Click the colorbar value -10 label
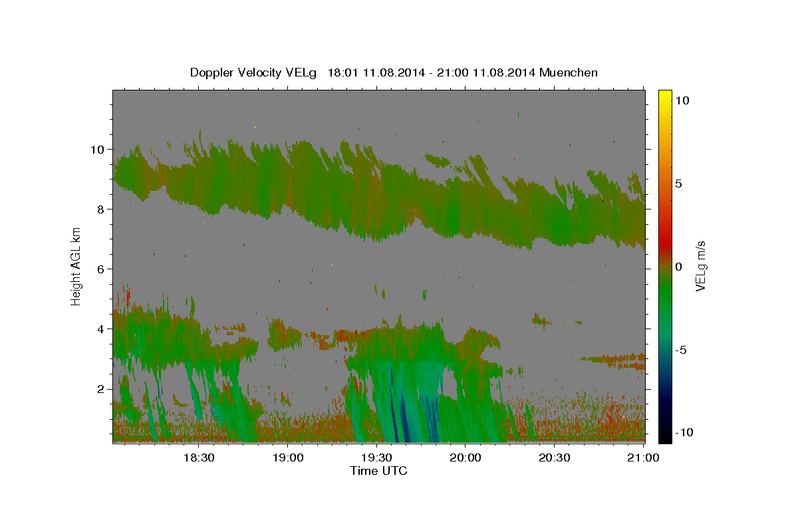Screen dimensions: 798x532 (x=684, y=432)
